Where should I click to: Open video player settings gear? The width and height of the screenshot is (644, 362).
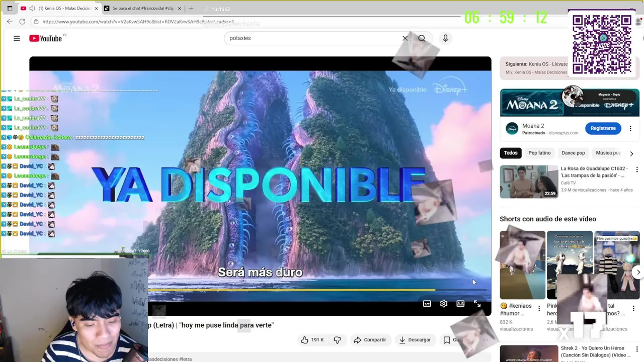coord(444,304)
